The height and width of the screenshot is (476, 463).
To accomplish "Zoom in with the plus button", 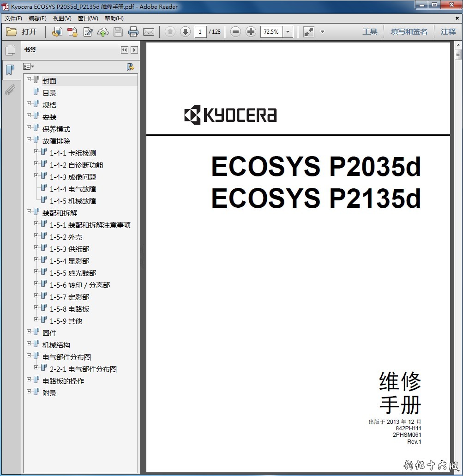I will pos(251,32).
